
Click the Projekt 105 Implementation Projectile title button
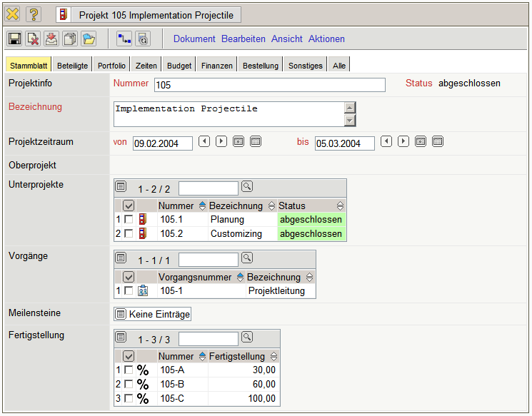point(149,14)
